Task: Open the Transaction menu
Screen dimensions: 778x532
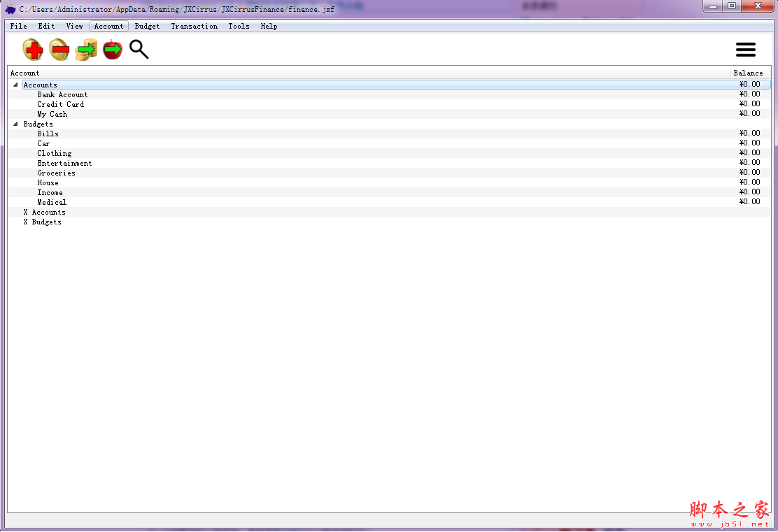Action: tap(194, 27)
